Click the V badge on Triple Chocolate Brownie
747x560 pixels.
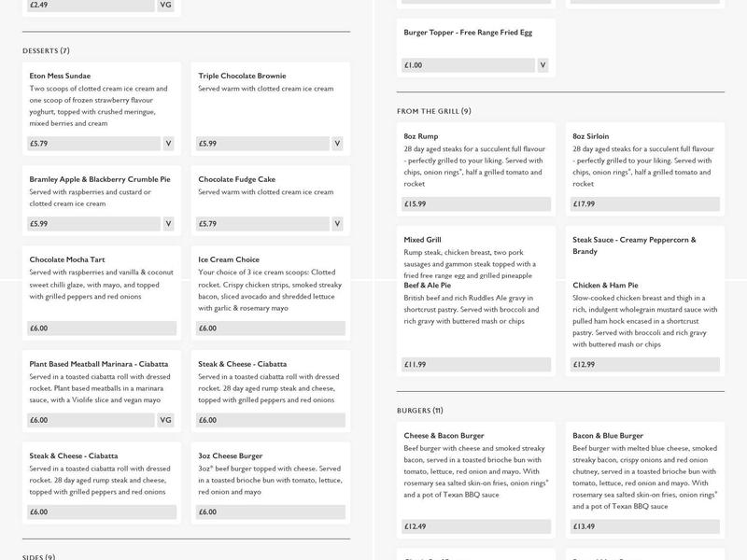pos(338,144)
